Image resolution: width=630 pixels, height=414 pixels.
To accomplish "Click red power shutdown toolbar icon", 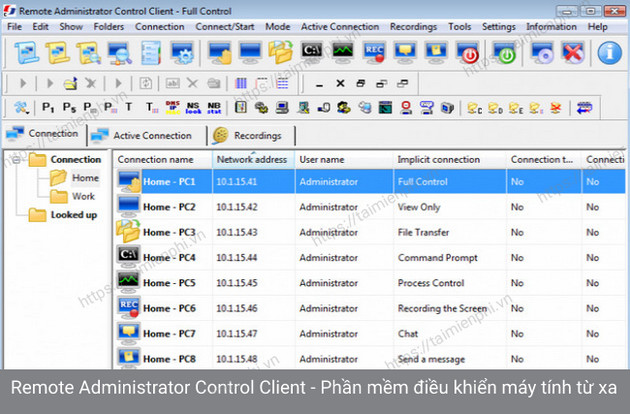I will (x=467, y=53).
